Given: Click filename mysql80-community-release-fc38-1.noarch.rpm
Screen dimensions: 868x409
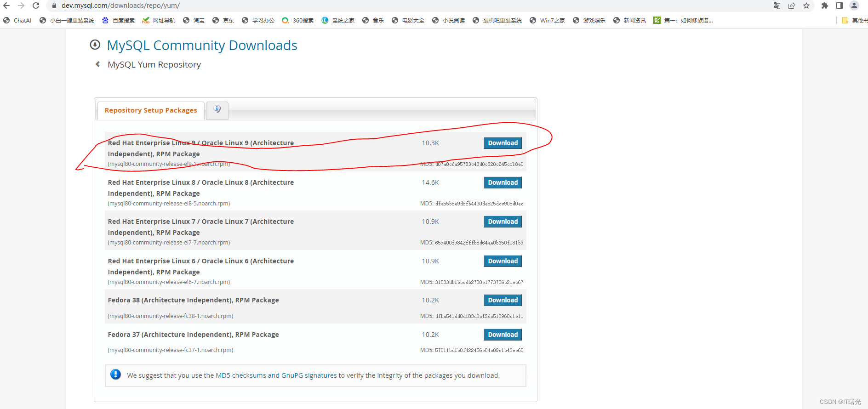Looking at the screenshot, I should [171, 316].
